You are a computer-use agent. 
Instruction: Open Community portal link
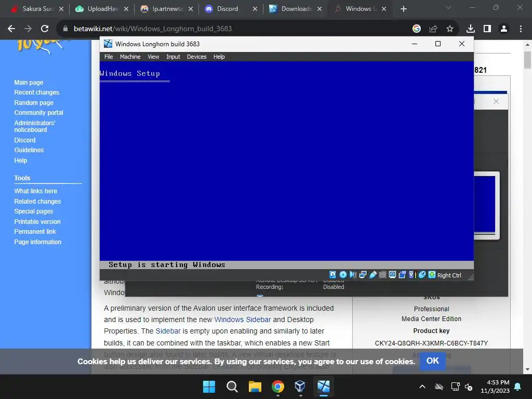[x=38, y=113]
